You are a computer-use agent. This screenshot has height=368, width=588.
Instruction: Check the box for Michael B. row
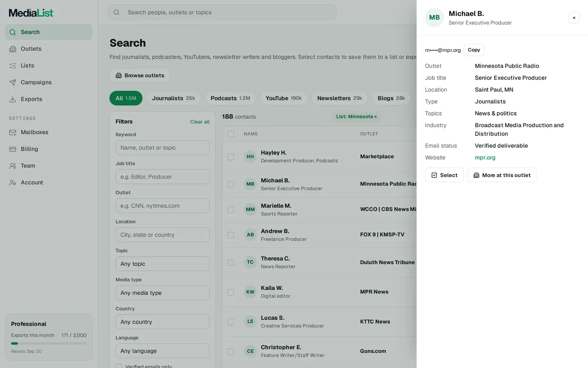tap(231, 184)
